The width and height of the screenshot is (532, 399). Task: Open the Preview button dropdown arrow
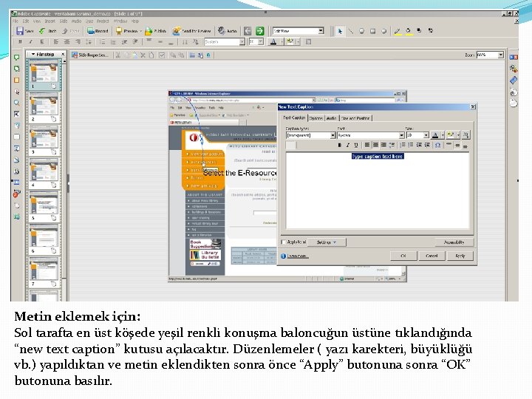point(140,31)
